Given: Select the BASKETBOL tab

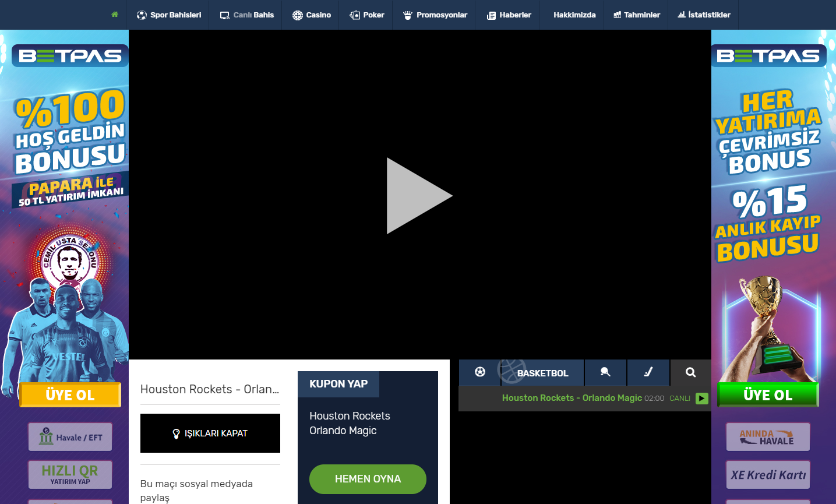Looking at the screenshot, I should pos(542,372).
